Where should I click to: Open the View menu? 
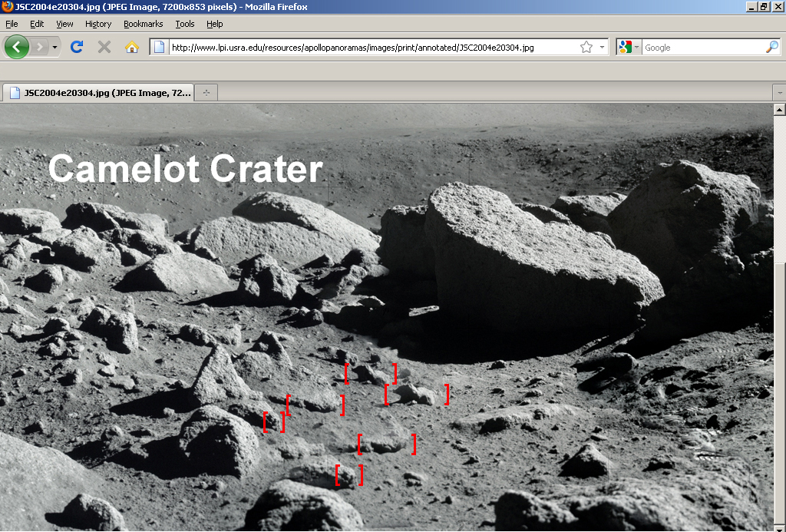(64, 24)
